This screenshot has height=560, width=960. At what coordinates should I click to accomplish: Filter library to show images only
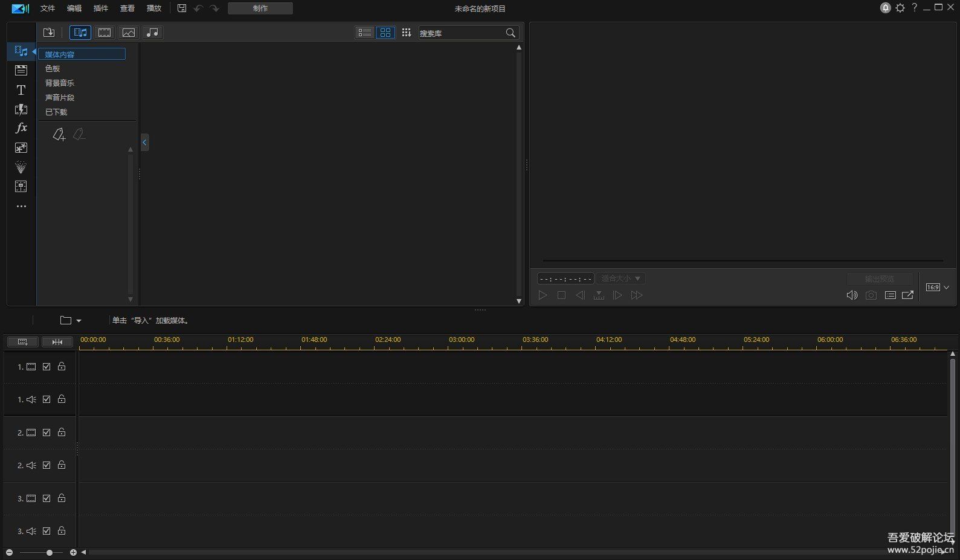click(x=129, y=33)
